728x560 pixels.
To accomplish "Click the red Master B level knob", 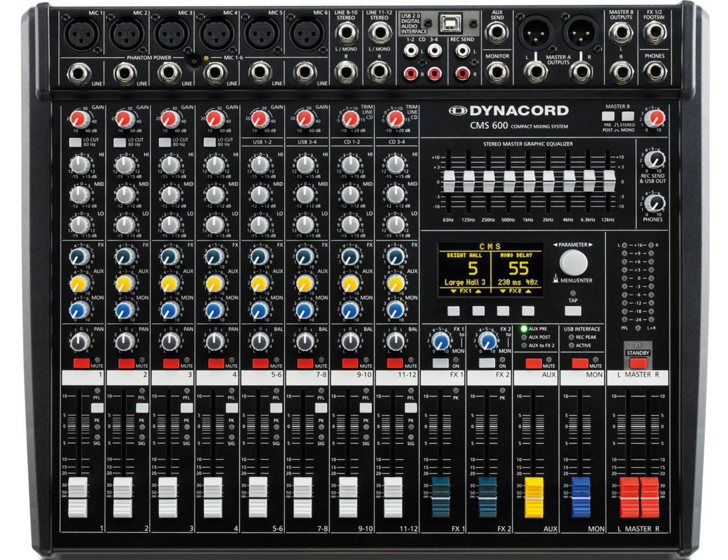I will pos(655,118).
